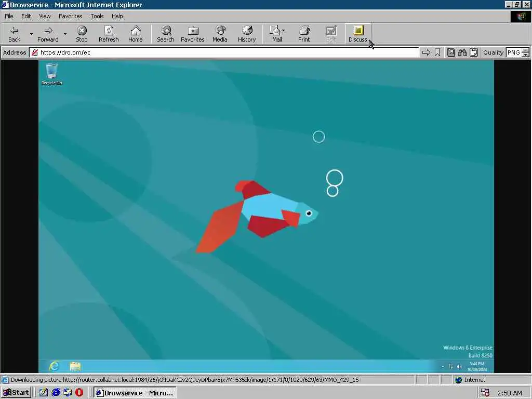
Task: Click the Forward toolbar button
Action: [x=48, y=34]
